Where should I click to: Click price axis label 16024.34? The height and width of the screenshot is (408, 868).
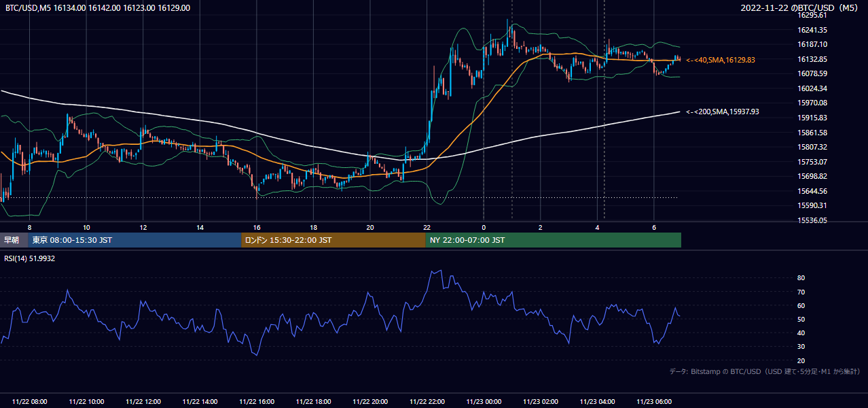[812, 88]
